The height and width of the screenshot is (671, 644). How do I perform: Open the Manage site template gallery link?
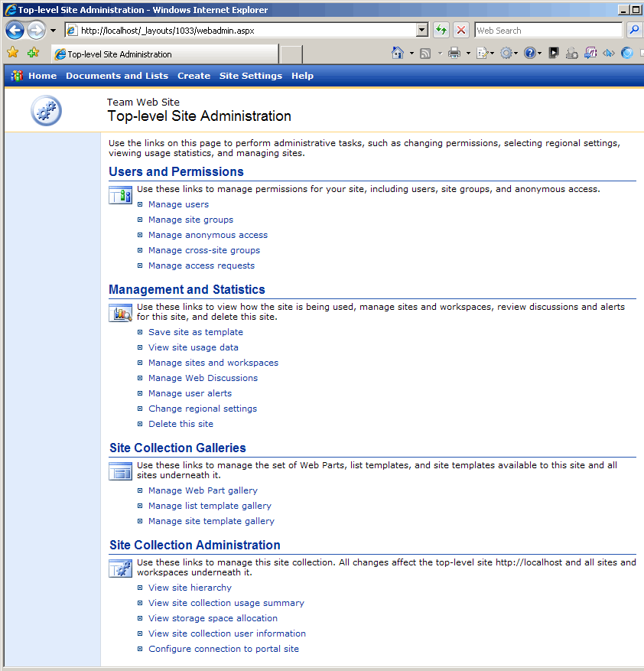tap(211, 521)
